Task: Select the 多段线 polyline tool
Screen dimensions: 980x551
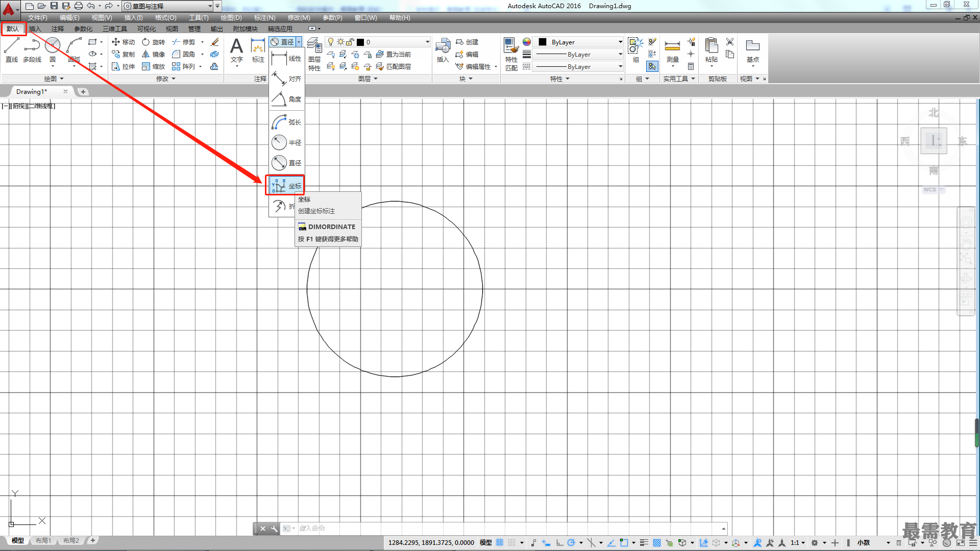Action: click(x=32, y=51)
